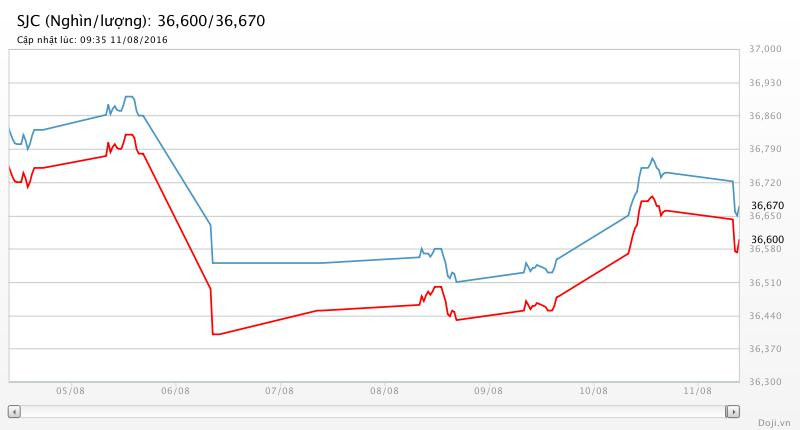Click the 36,300 value axis label
This screenshot has width=800, height=430.
(767, 382)
